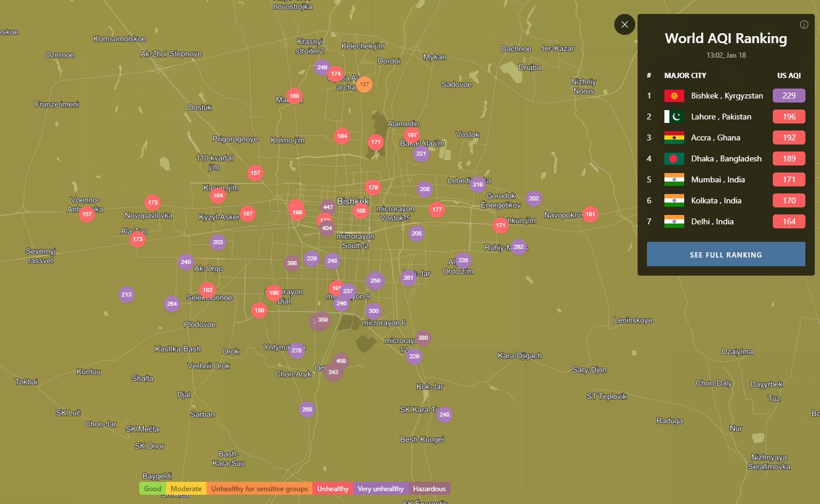Viewport: 820px width, 504px height.
Task: Click the Hazardous legend swatch
Action: coord(429,489)
